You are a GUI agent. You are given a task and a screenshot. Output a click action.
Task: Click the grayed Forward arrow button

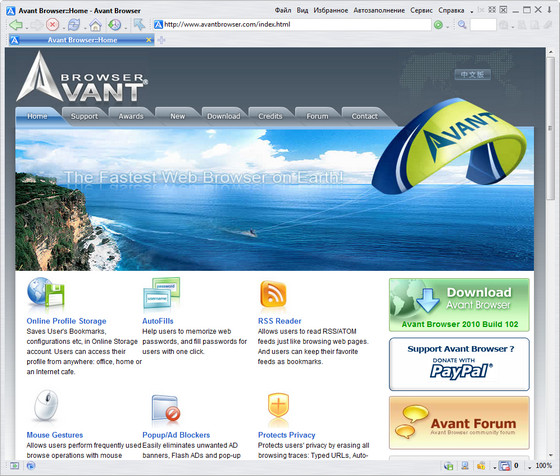point(36,25)
